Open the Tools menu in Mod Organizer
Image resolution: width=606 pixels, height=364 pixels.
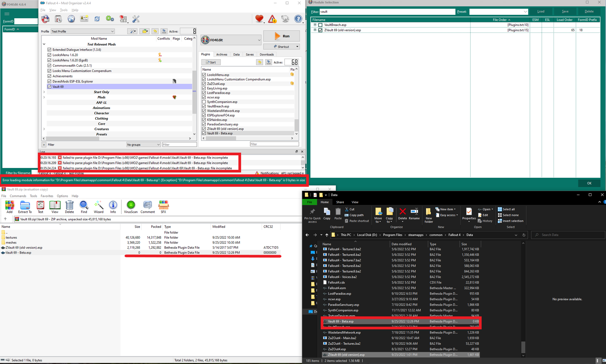click(63, 10)
